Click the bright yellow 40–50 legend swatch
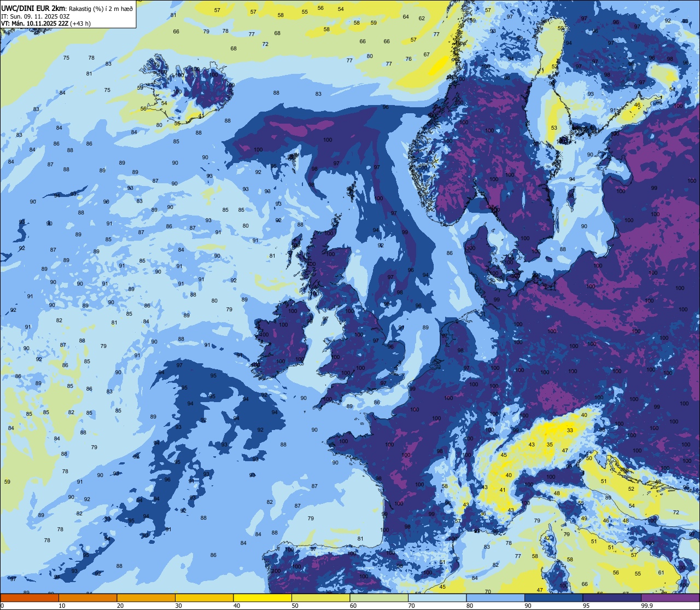 pos(262,597)
